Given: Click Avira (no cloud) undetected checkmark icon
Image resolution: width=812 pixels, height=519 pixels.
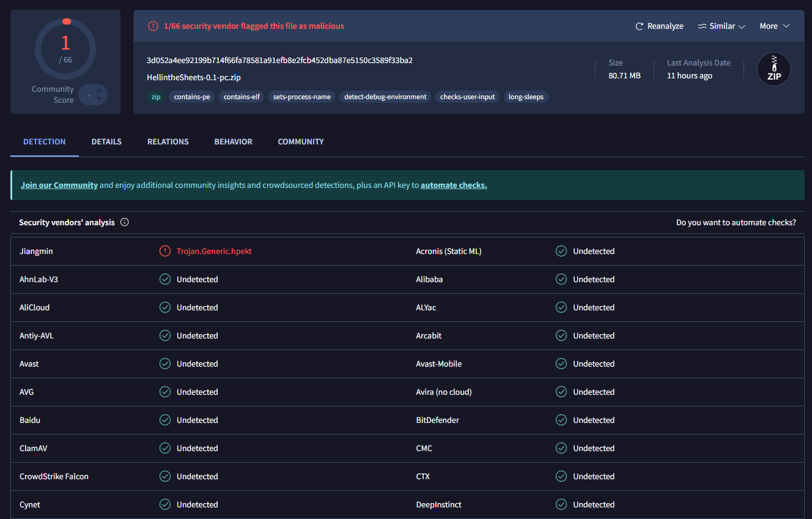Looking at the screenshot, I should pos(561,392).
